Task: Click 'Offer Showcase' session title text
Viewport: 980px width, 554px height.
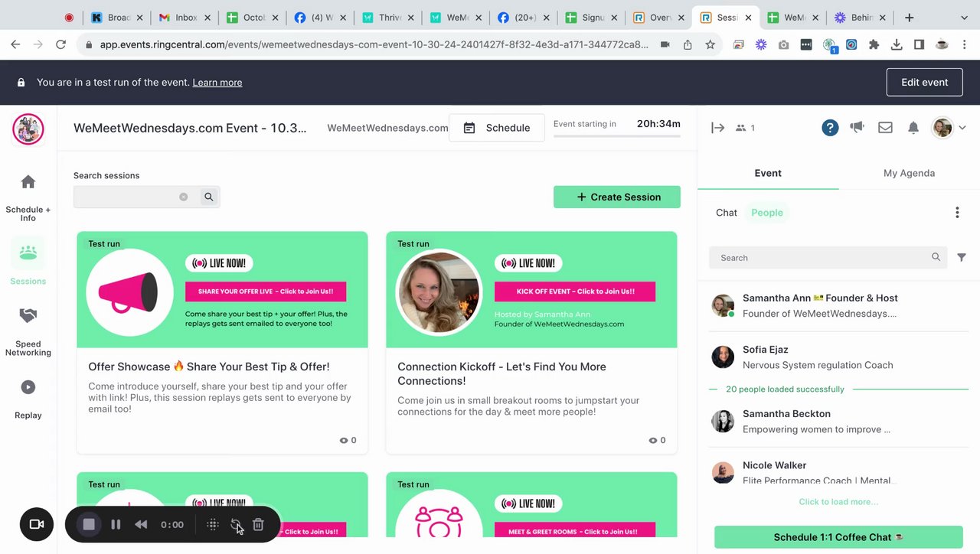Action: coord(209,367)
